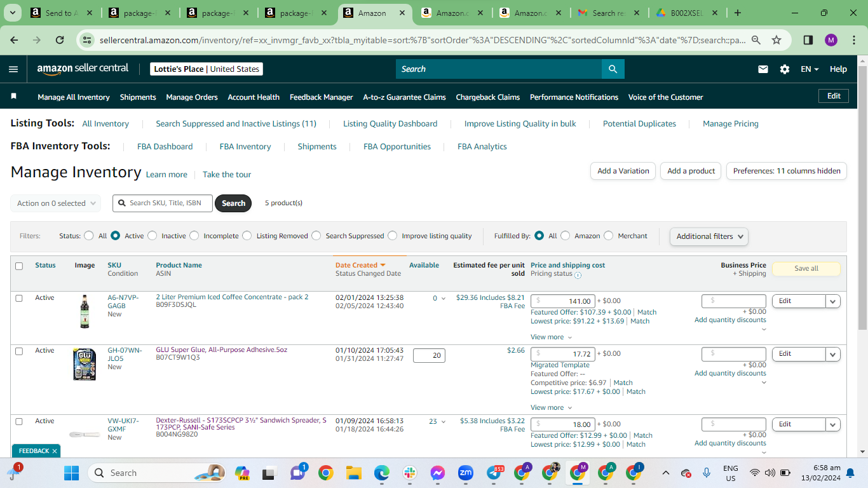Open Zoom from the taskbar
Screen dimensions: 868x488
click(x=465, y=473)
